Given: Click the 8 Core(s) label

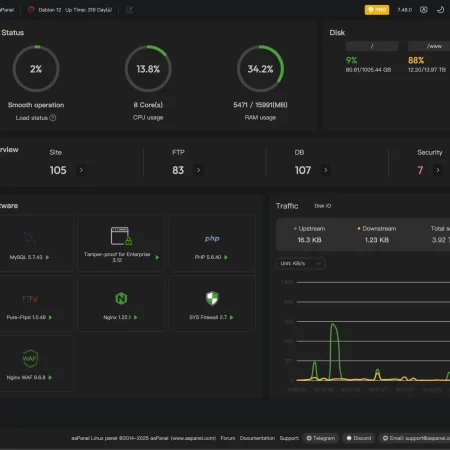Looking at the screenshot, I should click(148, 105).
